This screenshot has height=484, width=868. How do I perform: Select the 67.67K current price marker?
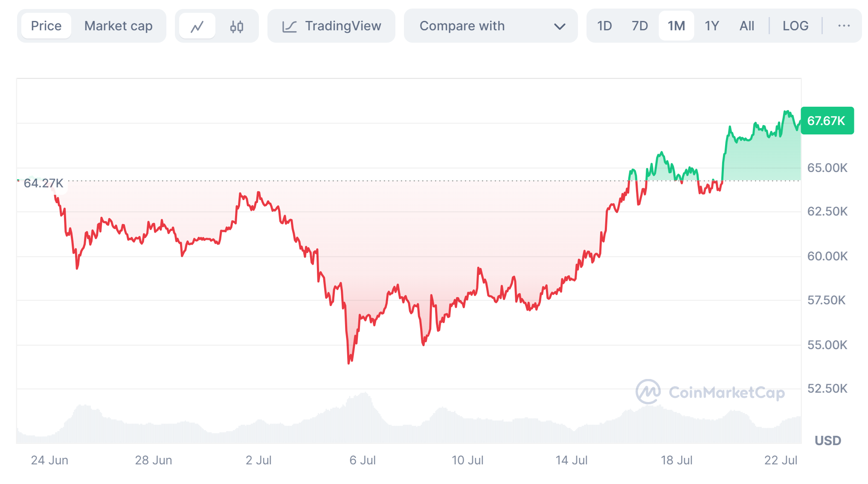[827, 121]
